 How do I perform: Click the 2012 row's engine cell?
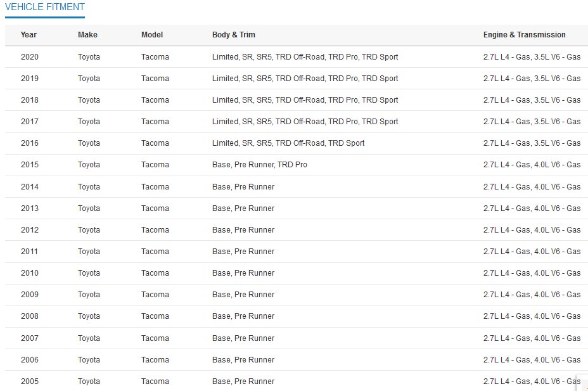[532, 230]
